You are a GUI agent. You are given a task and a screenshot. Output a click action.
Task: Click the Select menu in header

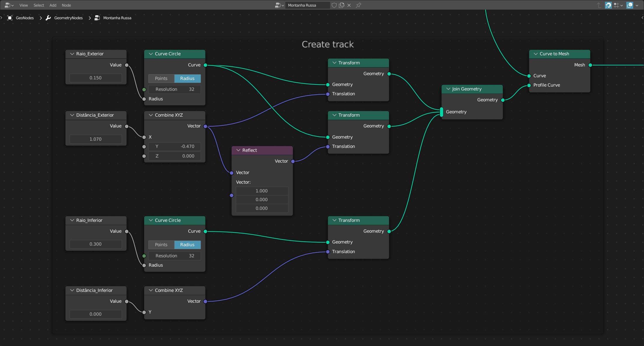[39, 5]
